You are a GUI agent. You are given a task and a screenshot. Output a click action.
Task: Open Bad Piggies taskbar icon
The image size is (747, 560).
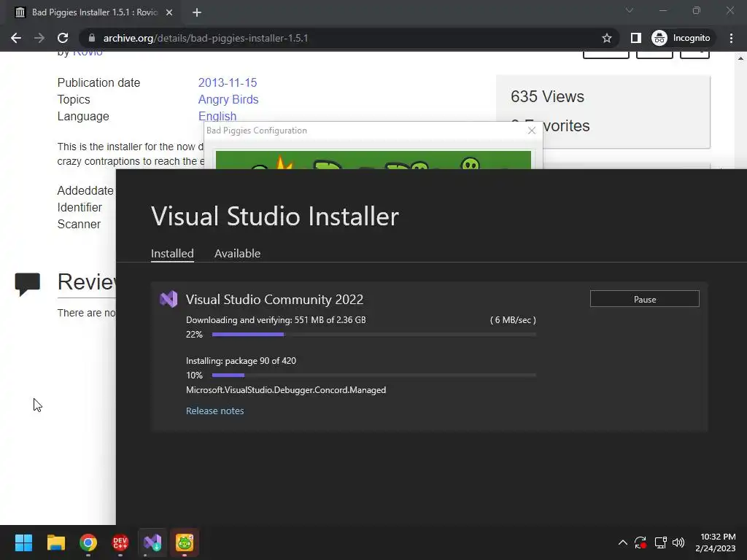click(185, 542)
